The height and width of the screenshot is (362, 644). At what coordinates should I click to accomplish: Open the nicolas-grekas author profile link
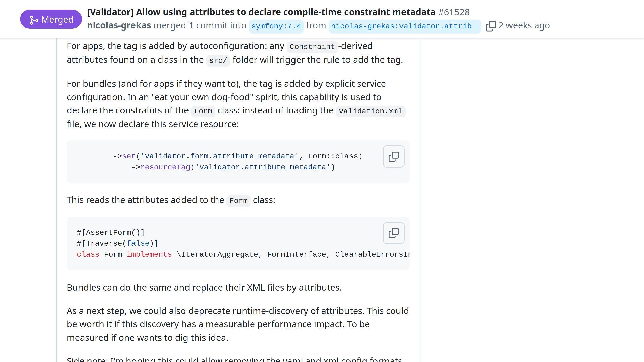click(119, 26)
